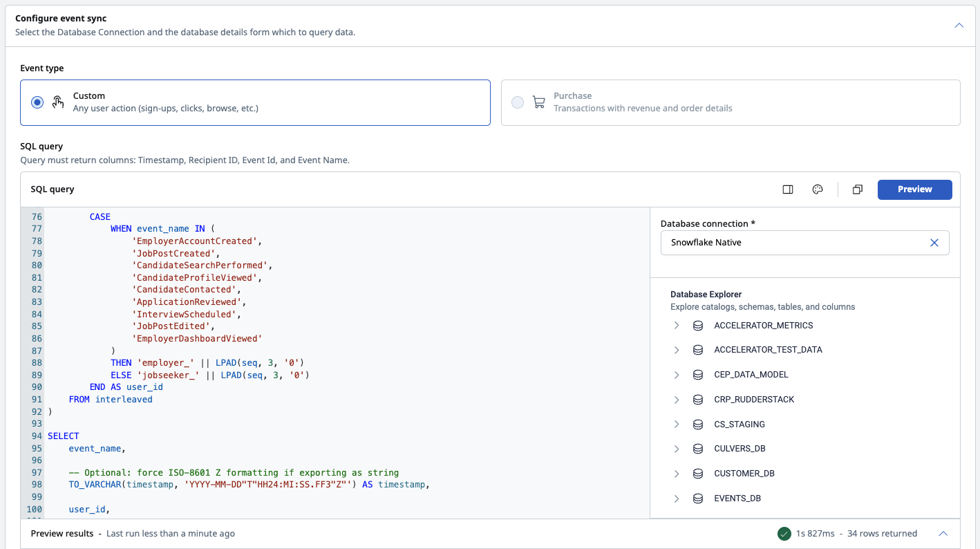The width and height of the screenshot is (980, 549).
Task: Click the Preview results heading
Action: [x=62, y=534]
